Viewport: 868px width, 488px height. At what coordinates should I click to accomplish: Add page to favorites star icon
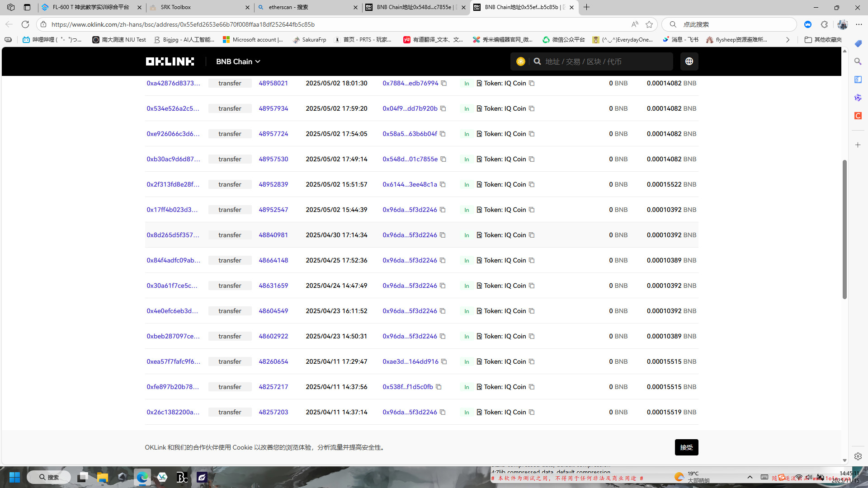pyautogui.click(x=649, y=24)
